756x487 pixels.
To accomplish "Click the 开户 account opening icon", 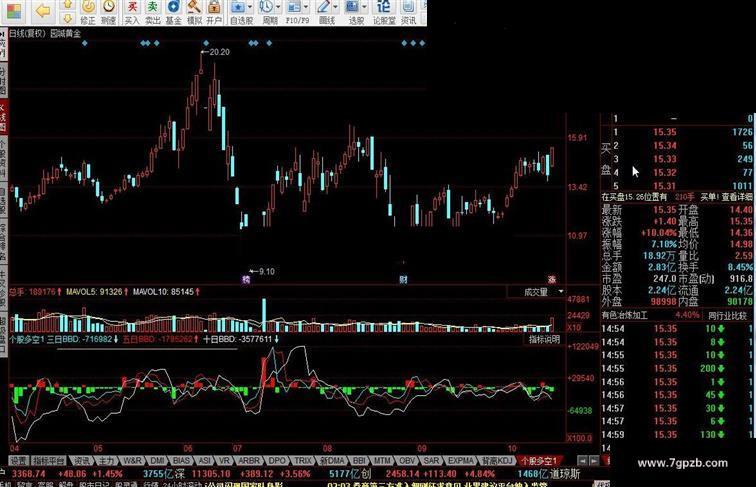I will [214, 13].
